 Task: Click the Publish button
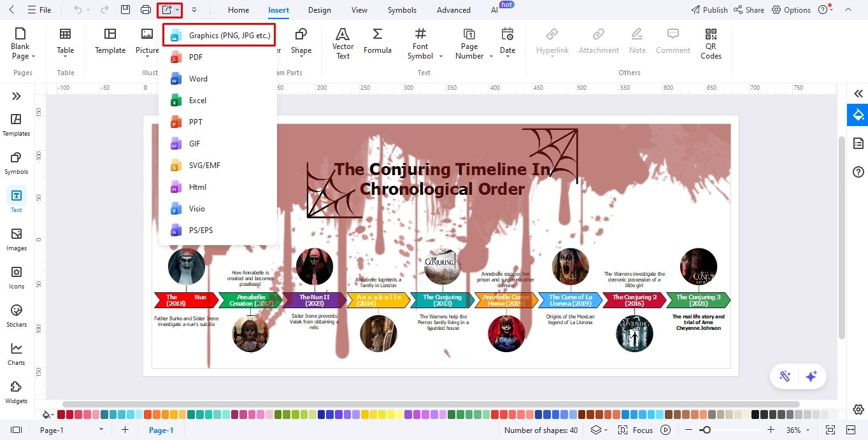coord(709,10)
